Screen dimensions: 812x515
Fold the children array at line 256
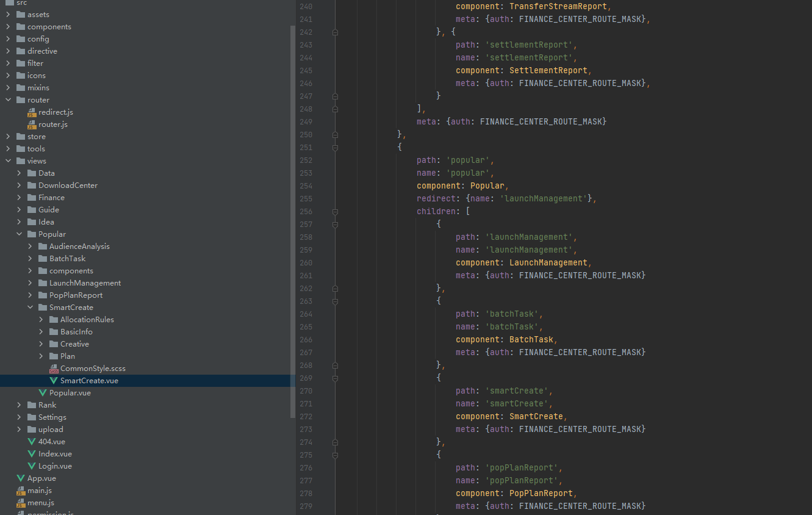tap(335, 211)
